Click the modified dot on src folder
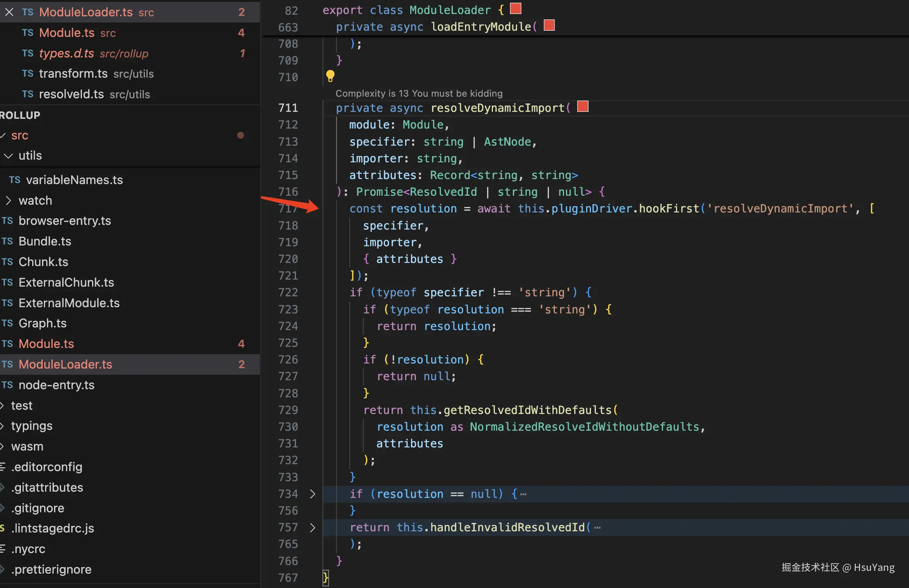 pyautogui.click(x=240, y=135)
